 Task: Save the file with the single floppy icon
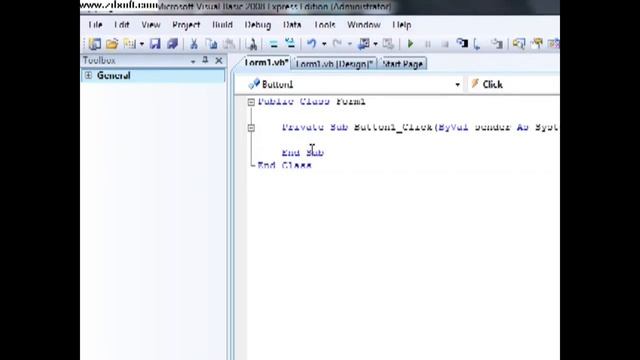pyautogui.click(x=155, y=44)
